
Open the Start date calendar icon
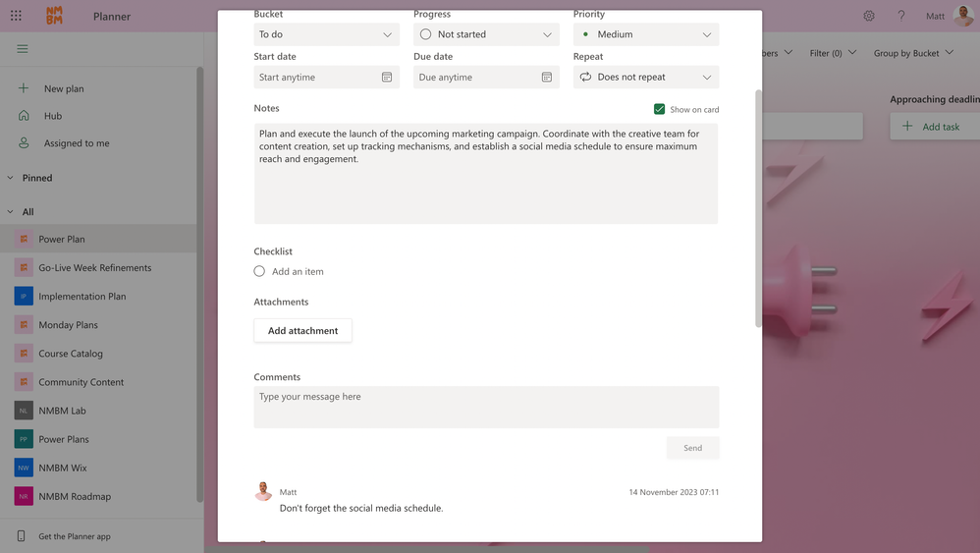pyautogui.click(x=387, y=77)
